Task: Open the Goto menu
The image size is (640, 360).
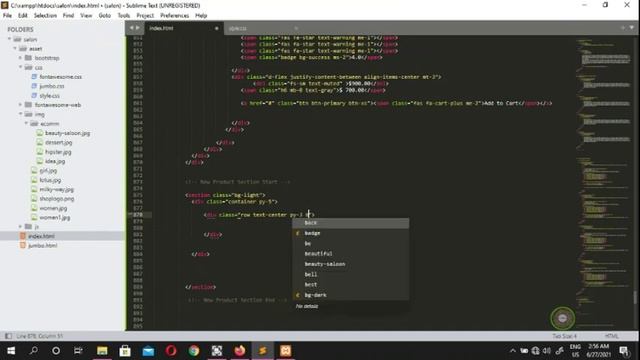Action: coord(104,16)
